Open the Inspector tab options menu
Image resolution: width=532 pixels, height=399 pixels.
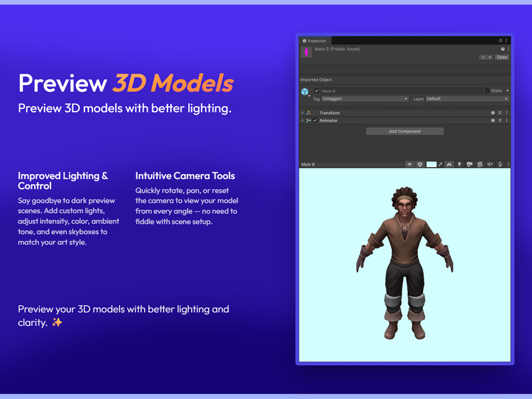(x=506, y=41)
